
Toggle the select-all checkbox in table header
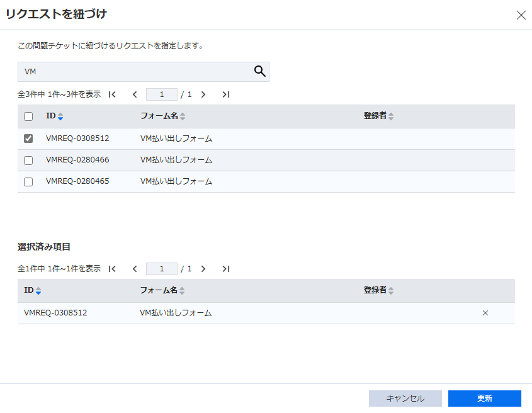tap(28, 116)
